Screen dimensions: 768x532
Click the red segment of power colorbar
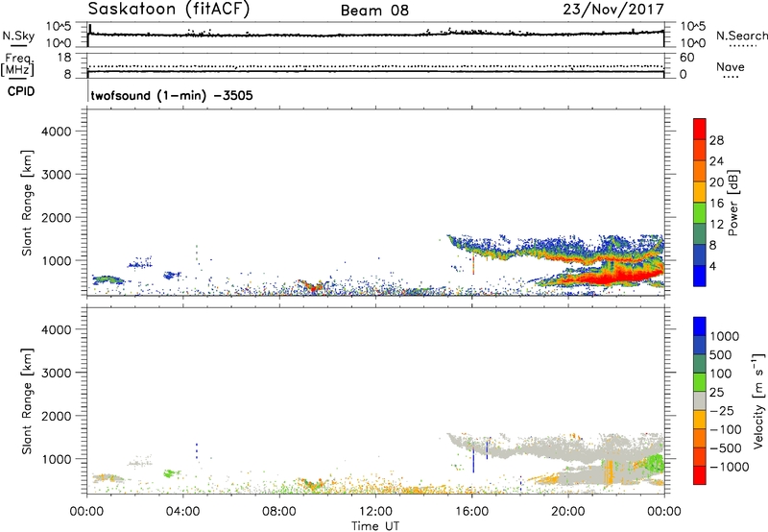(700, 130)
